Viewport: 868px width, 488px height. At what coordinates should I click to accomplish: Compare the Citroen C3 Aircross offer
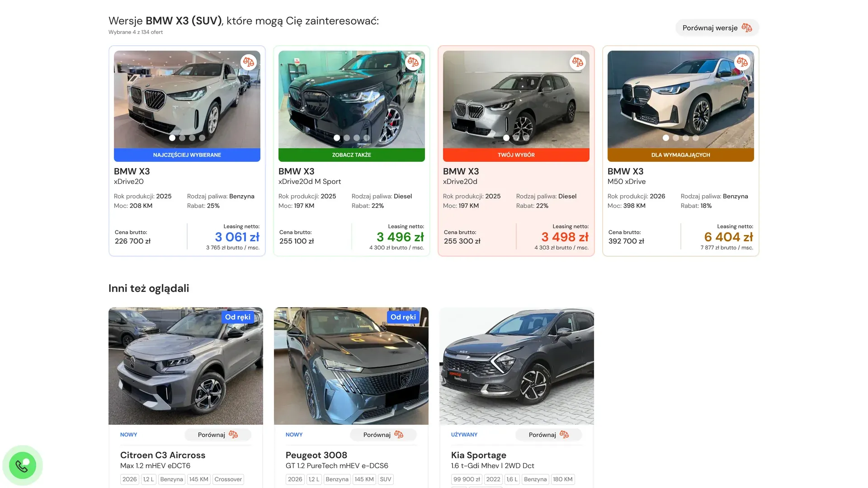pyautogui.click(x=218, y=435)
